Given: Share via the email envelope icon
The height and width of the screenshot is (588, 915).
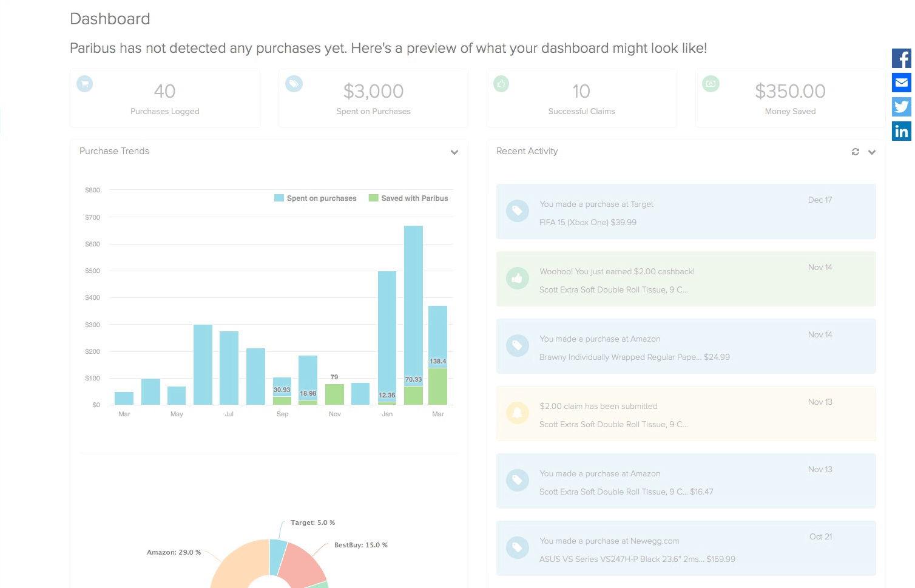Looking at the screenshot, I should 902,83.
